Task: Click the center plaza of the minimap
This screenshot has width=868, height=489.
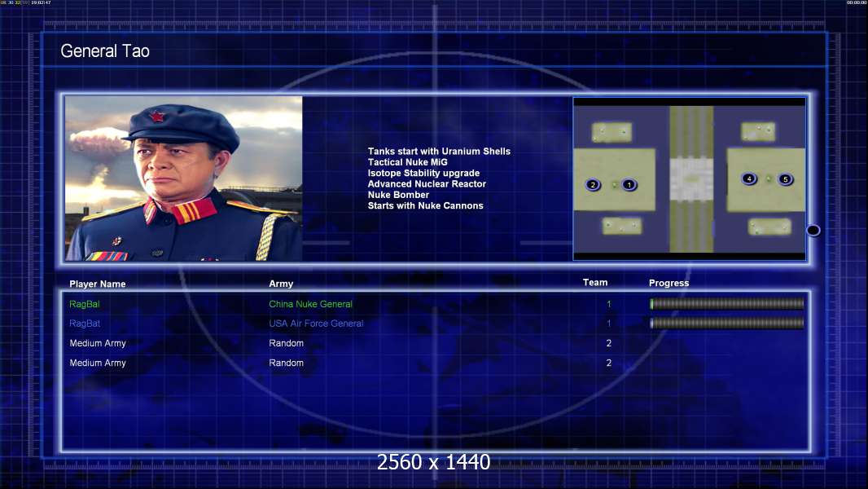Action: coord(690,179)
